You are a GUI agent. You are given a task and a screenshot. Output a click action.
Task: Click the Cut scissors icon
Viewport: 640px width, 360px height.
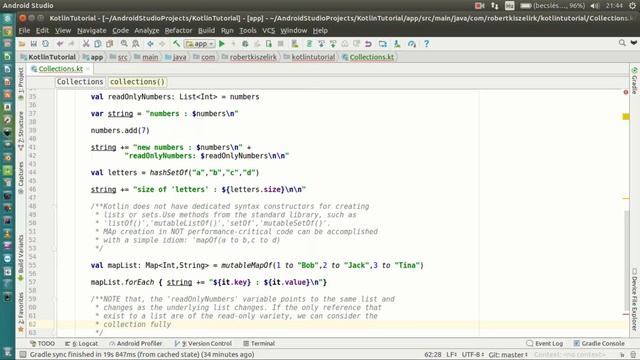pos(86,44)
